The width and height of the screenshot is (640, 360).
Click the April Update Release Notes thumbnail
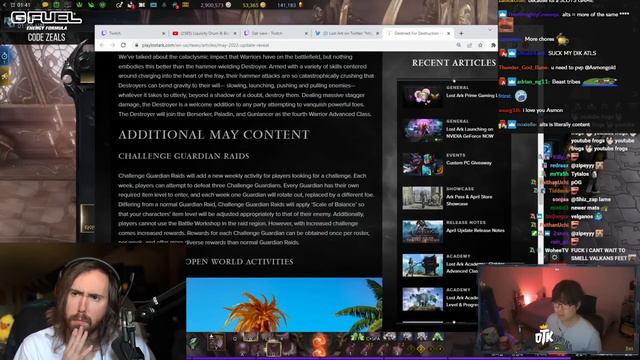coord(422,231)
